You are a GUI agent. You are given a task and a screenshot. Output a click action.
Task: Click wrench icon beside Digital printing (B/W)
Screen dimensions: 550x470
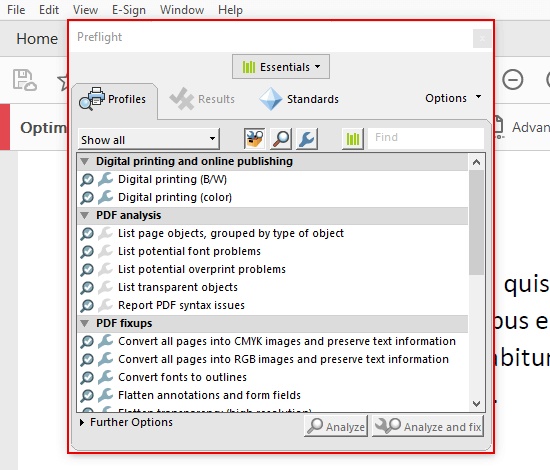point(105,179)
